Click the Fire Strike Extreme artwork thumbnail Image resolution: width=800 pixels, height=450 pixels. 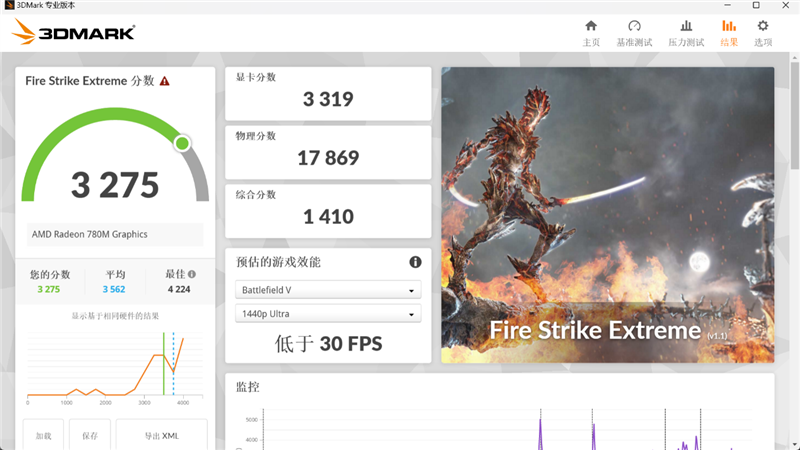pyautogui.click(x=608, y=215)
